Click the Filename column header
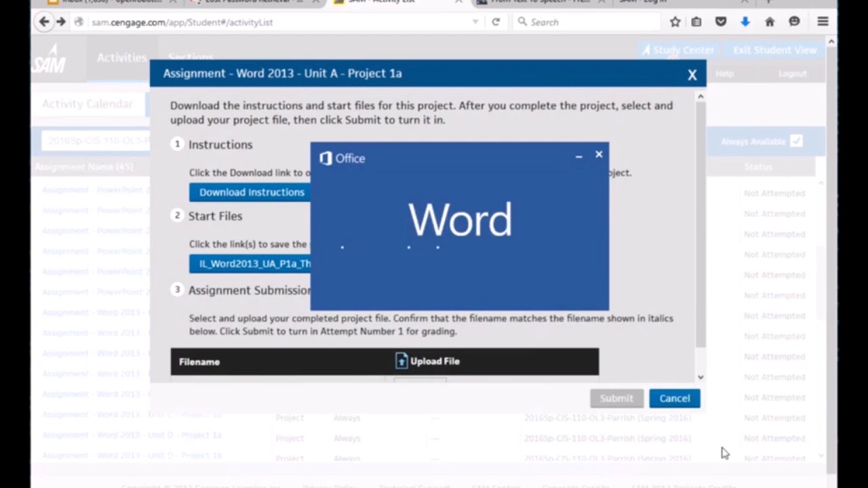Viewport: 868px width, 488px height. (x=199, y=362)
